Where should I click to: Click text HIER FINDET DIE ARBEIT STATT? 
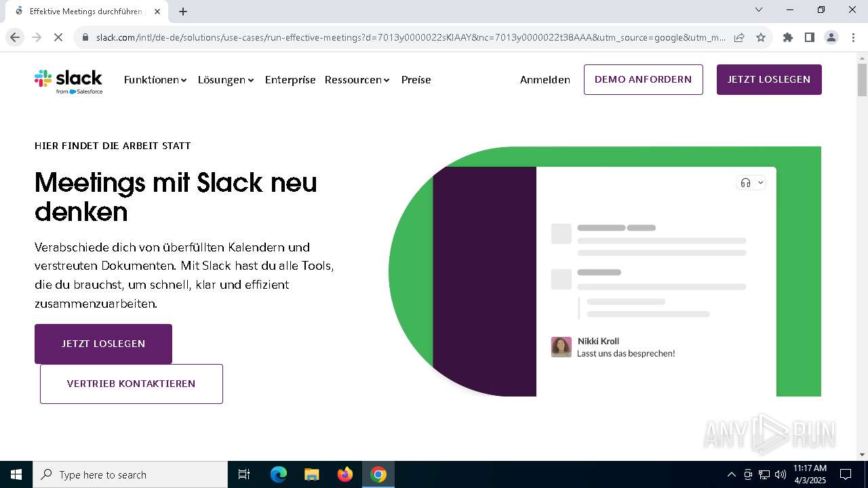[113, 146]
